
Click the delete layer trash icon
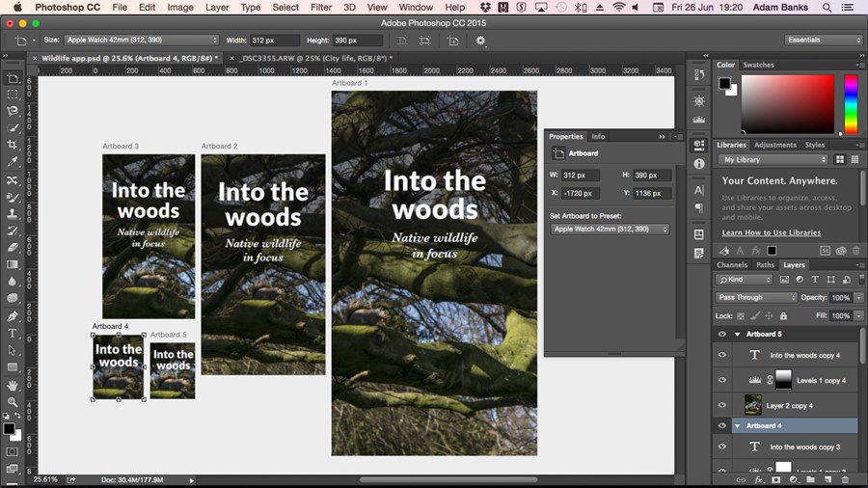tap(846, 479)
